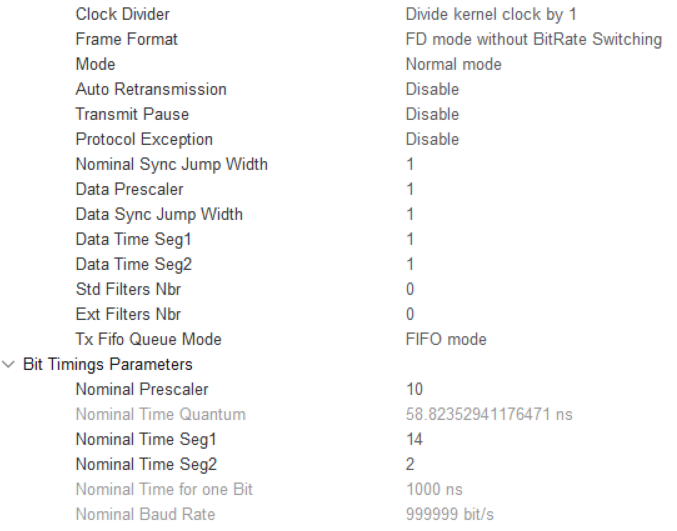Open Protocol Exception Disable option
This screenshot has height=531, width=677.
tap(432, 139)
